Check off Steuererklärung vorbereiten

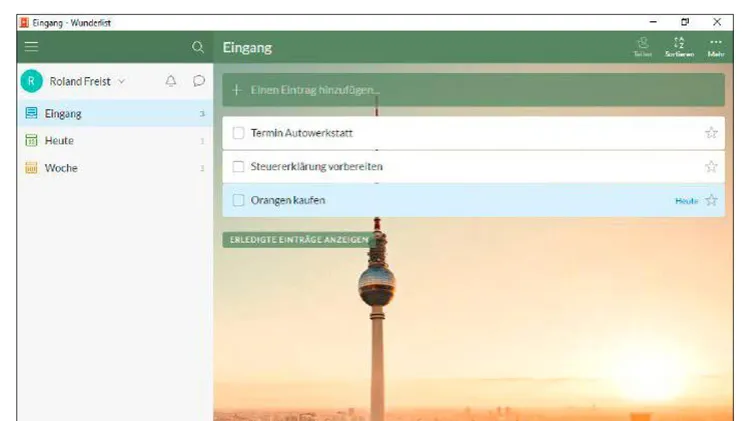coord(238,166)
